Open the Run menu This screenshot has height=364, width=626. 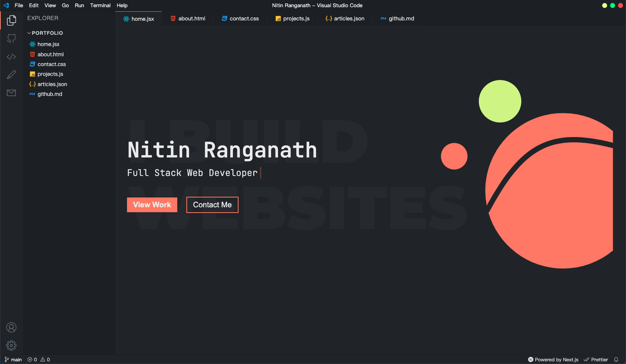click(x=79, y=5)
